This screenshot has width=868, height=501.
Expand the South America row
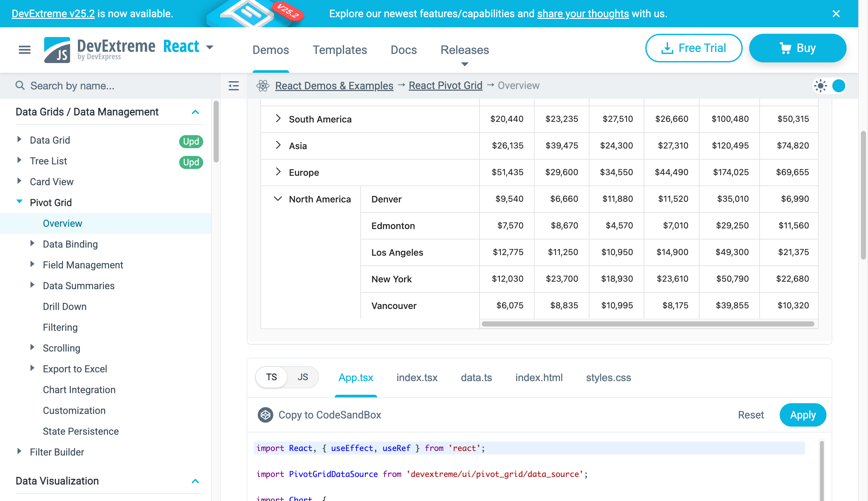(x=278, y=119)
